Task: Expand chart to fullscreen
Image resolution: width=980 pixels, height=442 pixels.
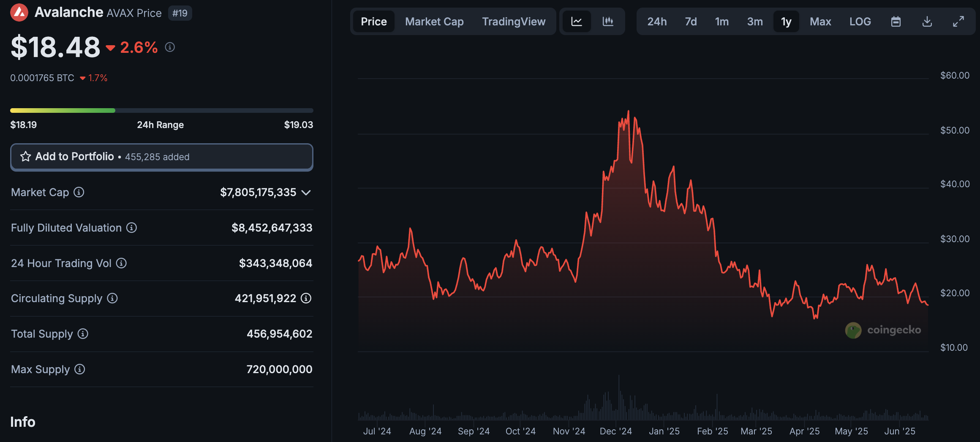Action: pyautogui.click(x=958, y=22)
